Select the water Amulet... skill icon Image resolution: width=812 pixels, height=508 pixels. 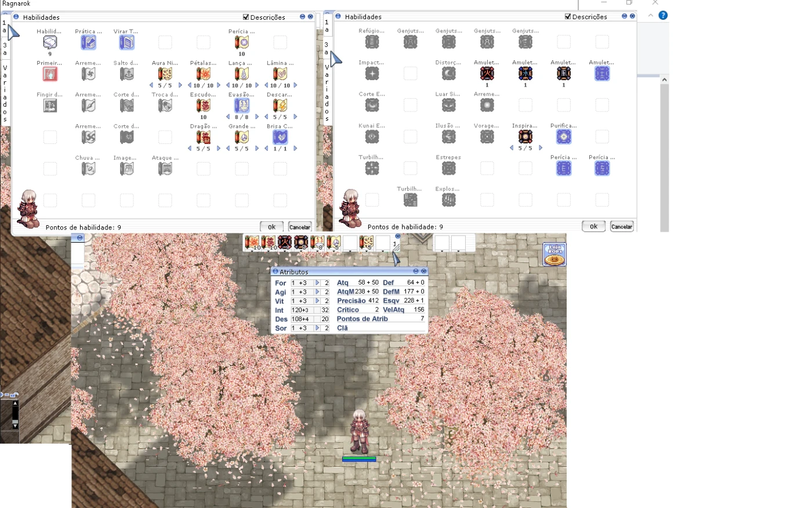click(525, 73)
